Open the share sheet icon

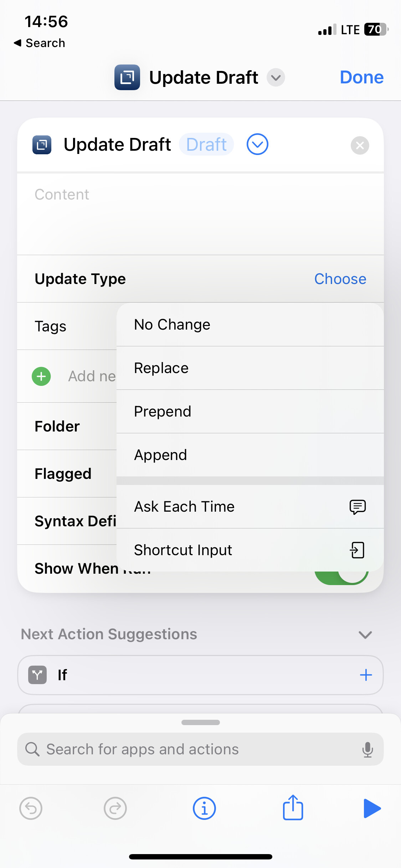tap(293, 807)
